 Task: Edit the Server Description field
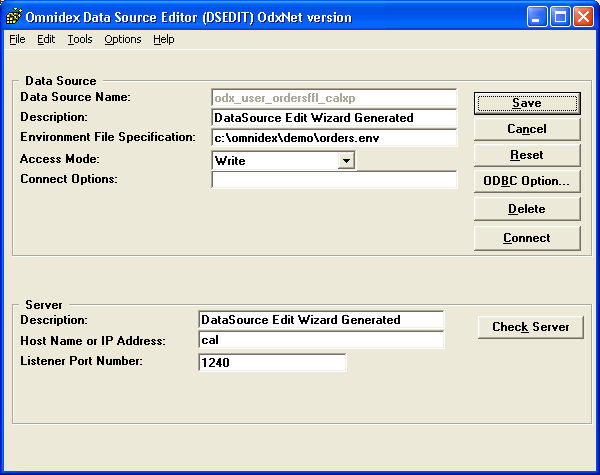click(x=321, y=320)
